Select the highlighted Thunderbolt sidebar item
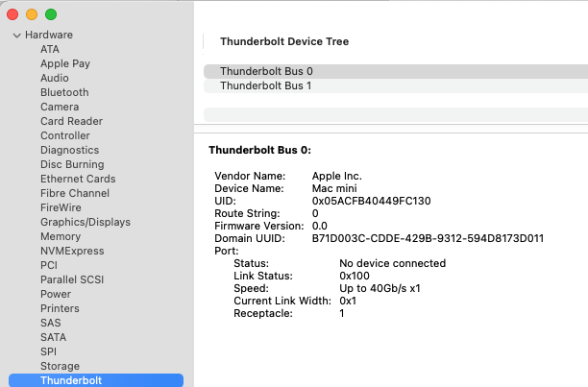The height and width of the screenshot is (387, 588). coord(71,380)
